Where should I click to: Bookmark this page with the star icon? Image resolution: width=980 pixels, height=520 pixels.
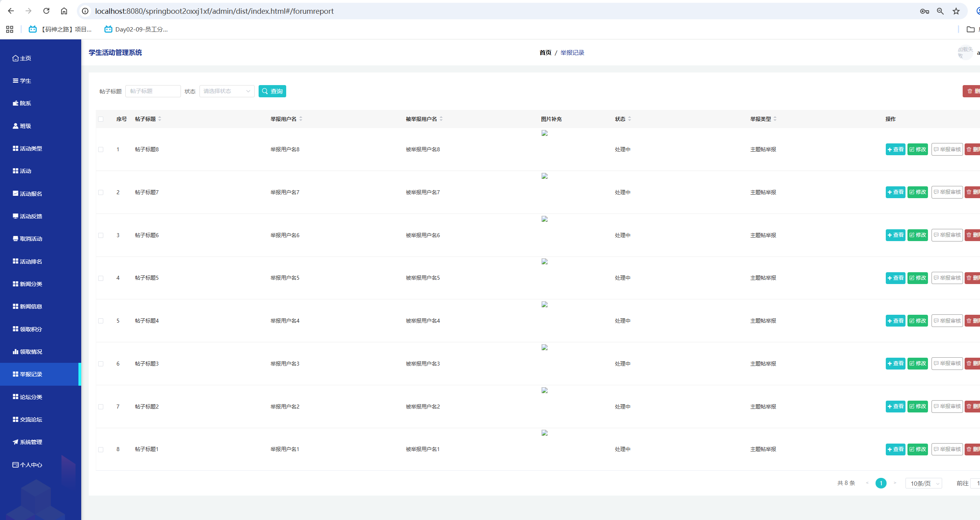tap(956, 11)
